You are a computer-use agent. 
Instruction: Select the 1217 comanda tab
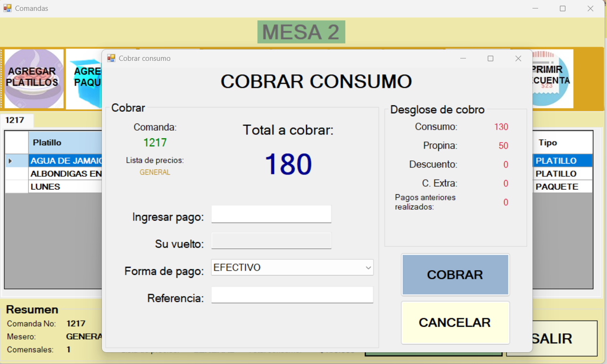coord(15,120)
